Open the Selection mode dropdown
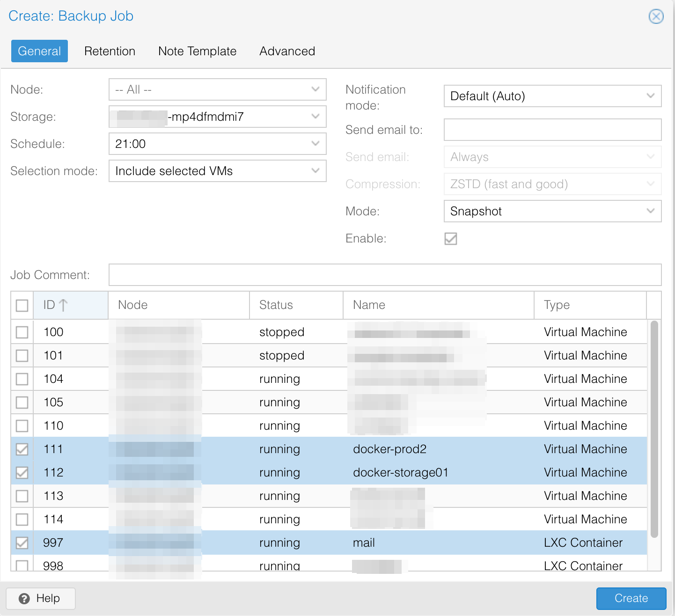 [315, 171]
